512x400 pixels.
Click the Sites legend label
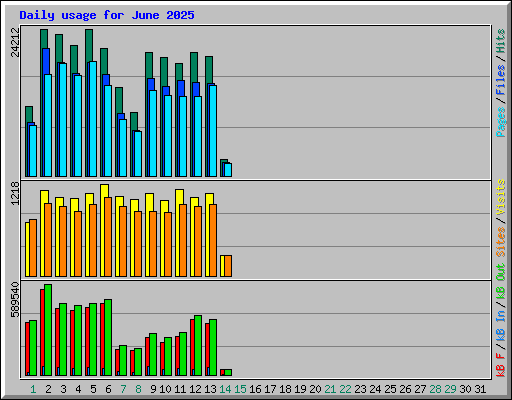tap(500, 242)
